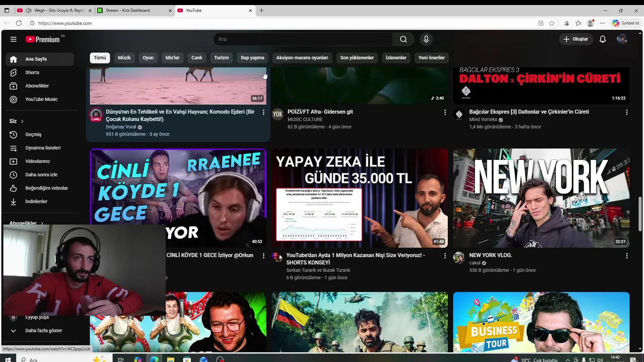Add page to favorites star icon
The image size is (644, 362).
coord(552,23)
